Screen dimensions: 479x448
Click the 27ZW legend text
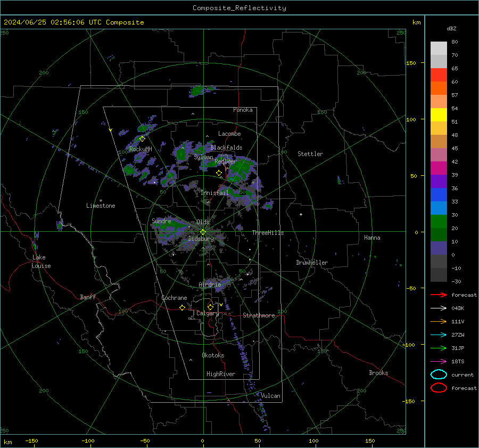point(458,335)
